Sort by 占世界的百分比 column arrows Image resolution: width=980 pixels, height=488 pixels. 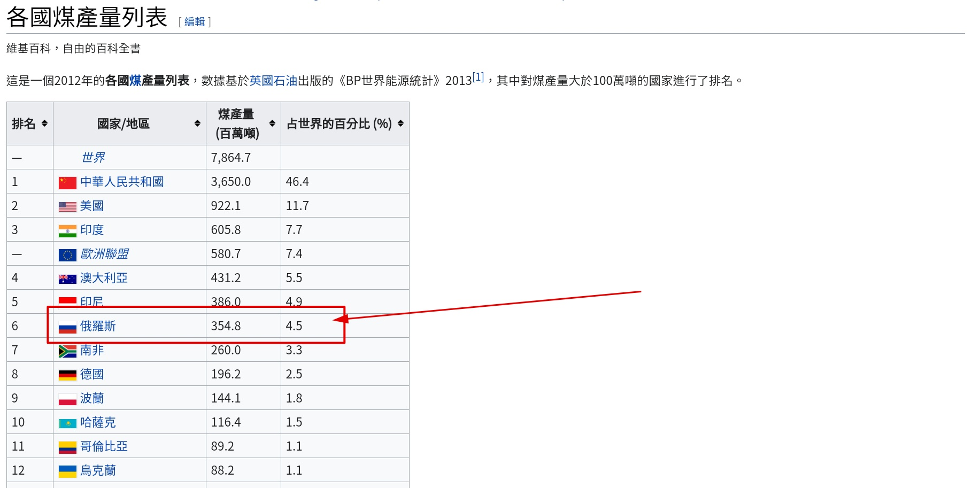coord(400,123)
